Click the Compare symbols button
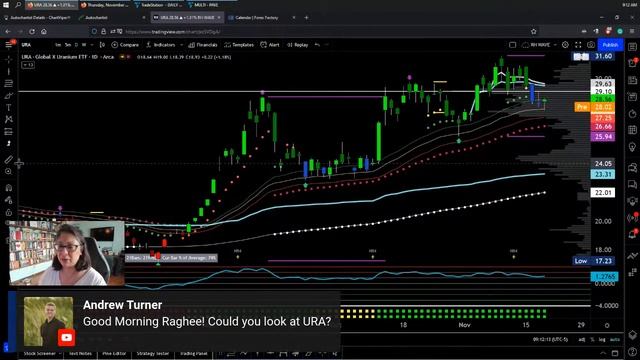This screenshot has width=640, height=360. (125, 45)
